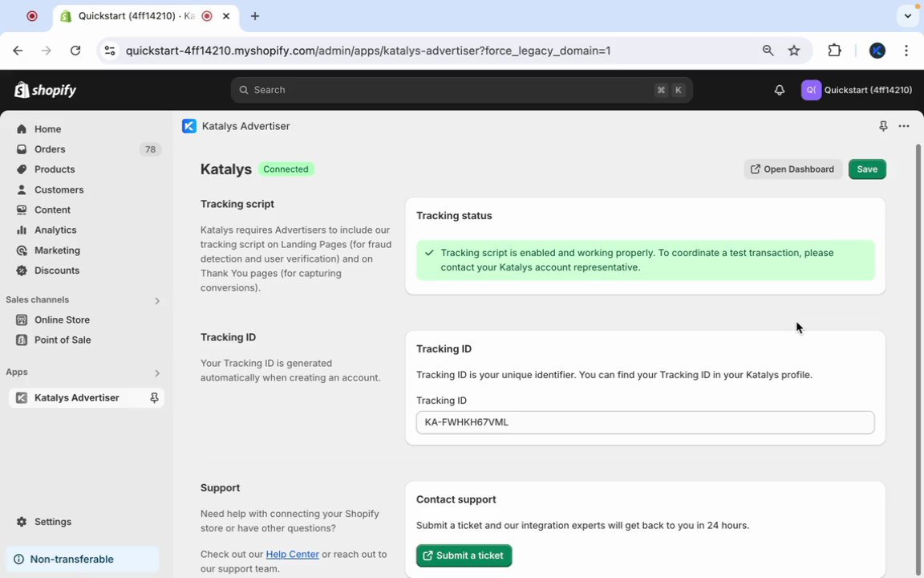This screenshot has width=924, height=578.
Task: Switch to the first recording tab
Action: coord(32,16)
